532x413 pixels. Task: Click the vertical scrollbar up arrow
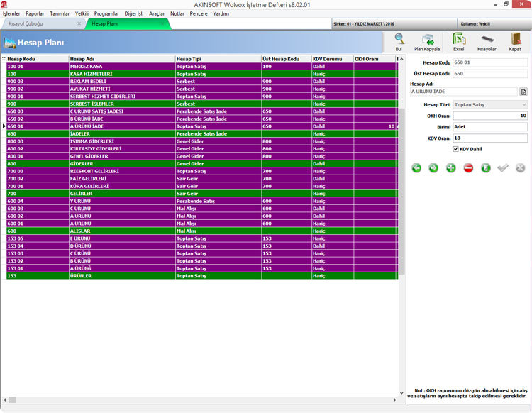pyautogui.click(x=401, y=59)
